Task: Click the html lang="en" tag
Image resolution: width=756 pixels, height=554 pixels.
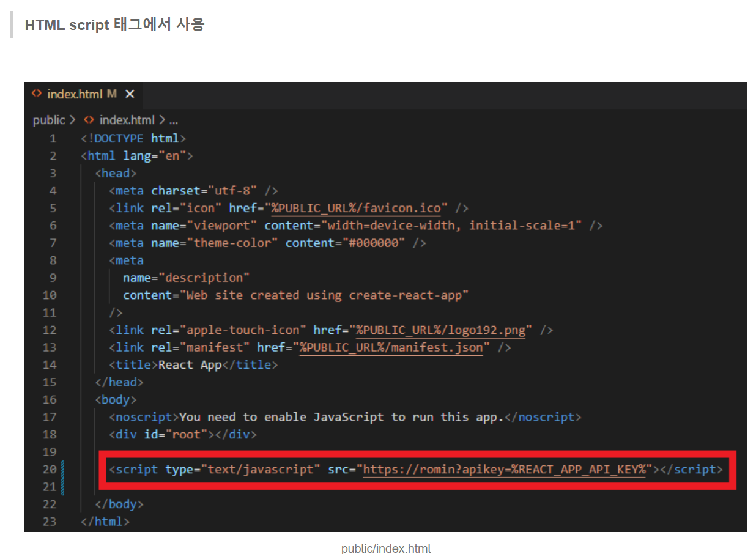Action: (x=137, y=156)
